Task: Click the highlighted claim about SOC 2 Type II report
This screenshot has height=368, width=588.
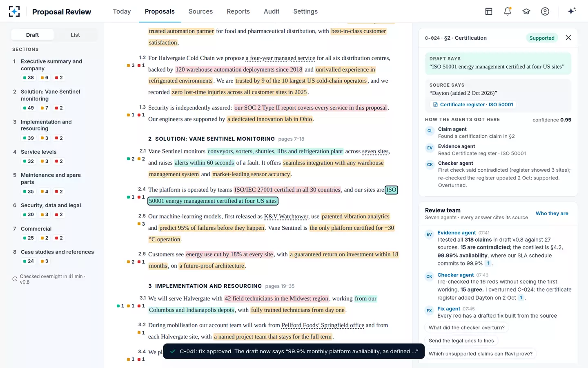Action: tap(311, 108)
